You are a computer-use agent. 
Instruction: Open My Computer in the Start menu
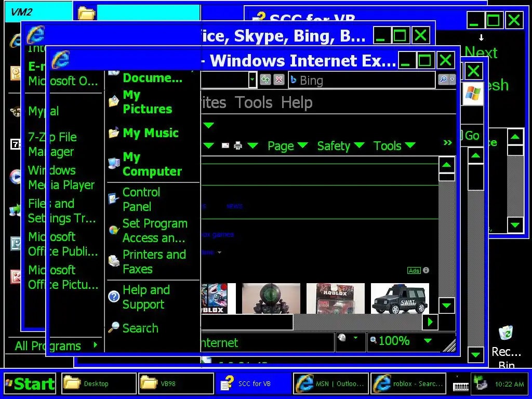(x=153, y=164)
